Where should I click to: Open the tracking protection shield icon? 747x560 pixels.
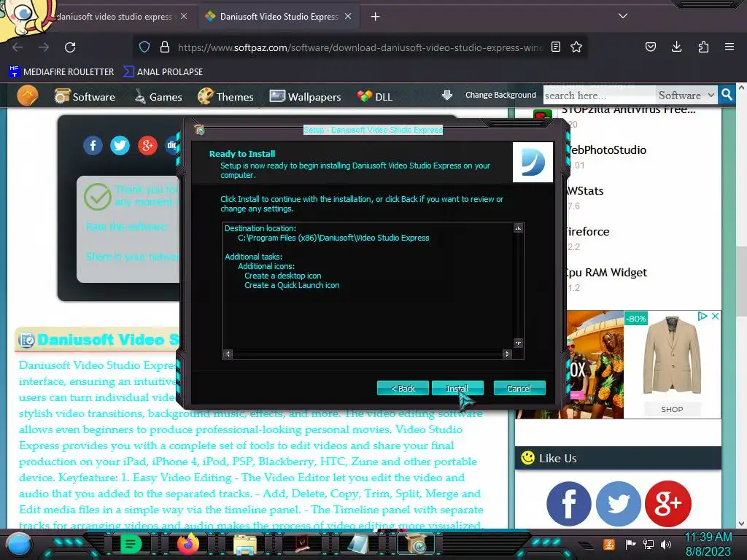[144, 47]
